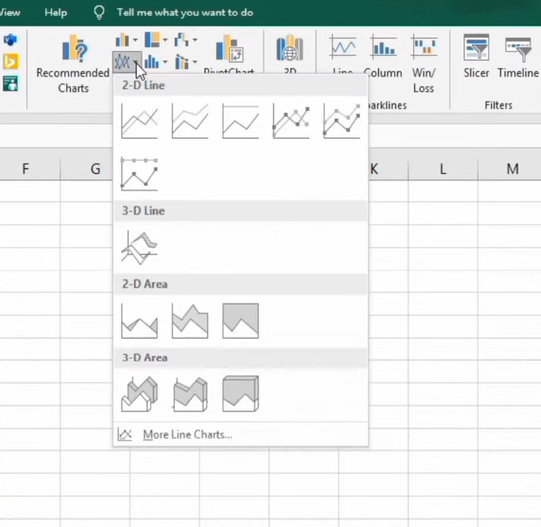Insert a Timeline filter
The image size is (541, 527).
click(x=518, y=57)
